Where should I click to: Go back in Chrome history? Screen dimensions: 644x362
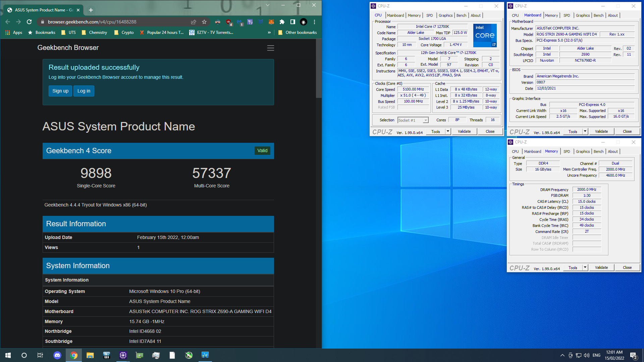[8, 22]
